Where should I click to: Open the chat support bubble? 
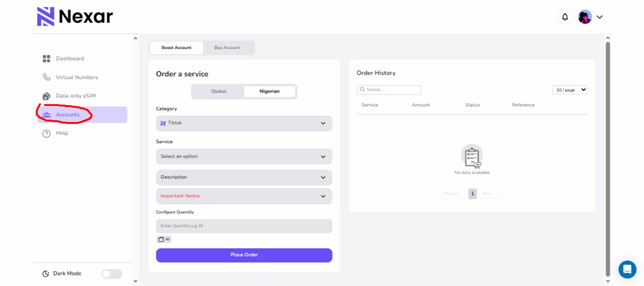pyautogui.click(x=627, y=269)
